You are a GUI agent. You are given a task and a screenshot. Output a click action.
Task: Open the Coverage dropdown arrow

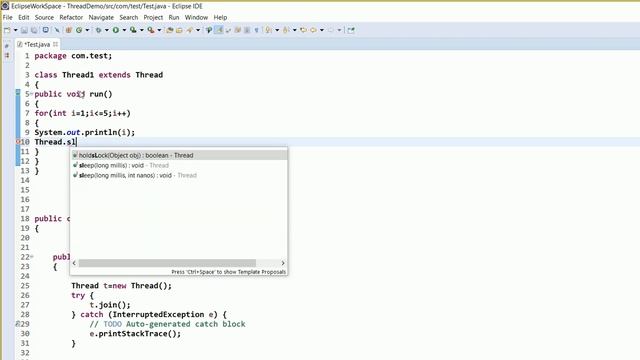coord(142,30)
